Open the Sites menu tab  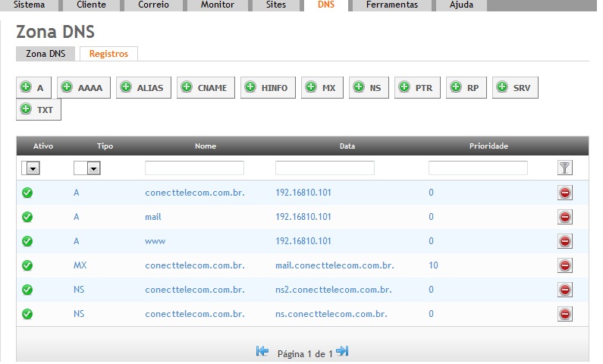276,5
